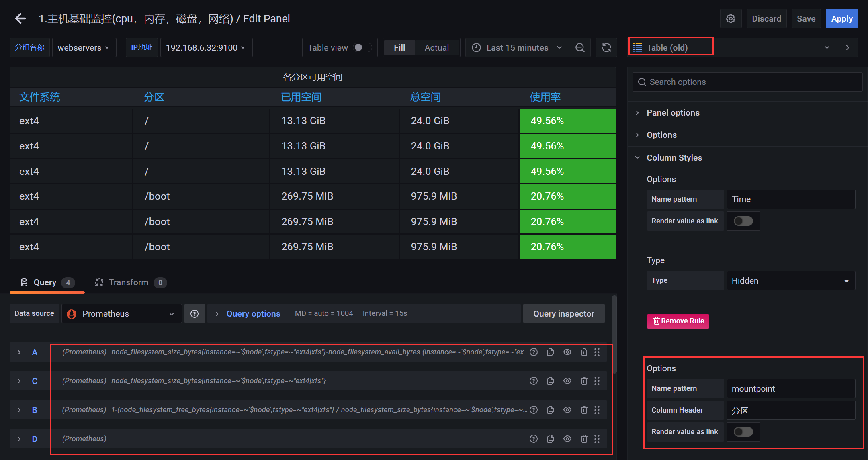
Task: Duplicate query A
Action: tap(551, 352)
